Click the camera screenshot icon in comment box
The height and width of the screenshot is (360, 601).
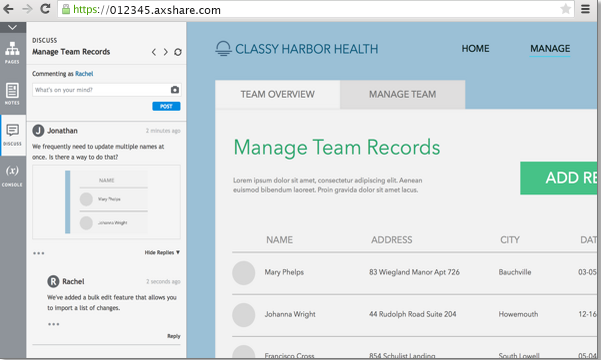(175, 90)
